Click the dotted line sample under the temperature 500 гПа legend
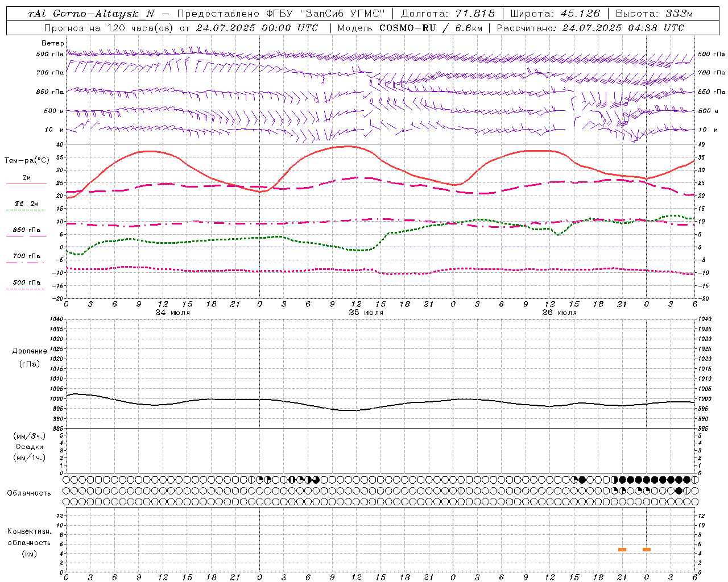 click(x=25, y=289)
